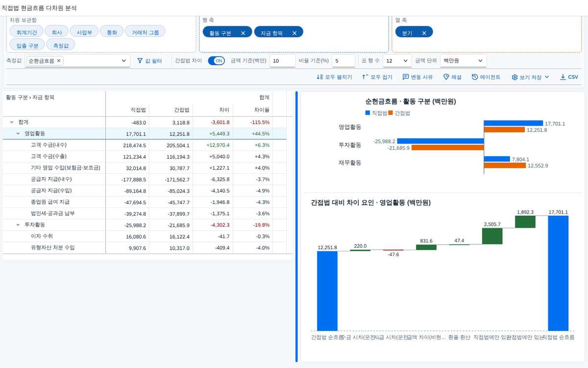Collapse the 영업활동 row

18,133
